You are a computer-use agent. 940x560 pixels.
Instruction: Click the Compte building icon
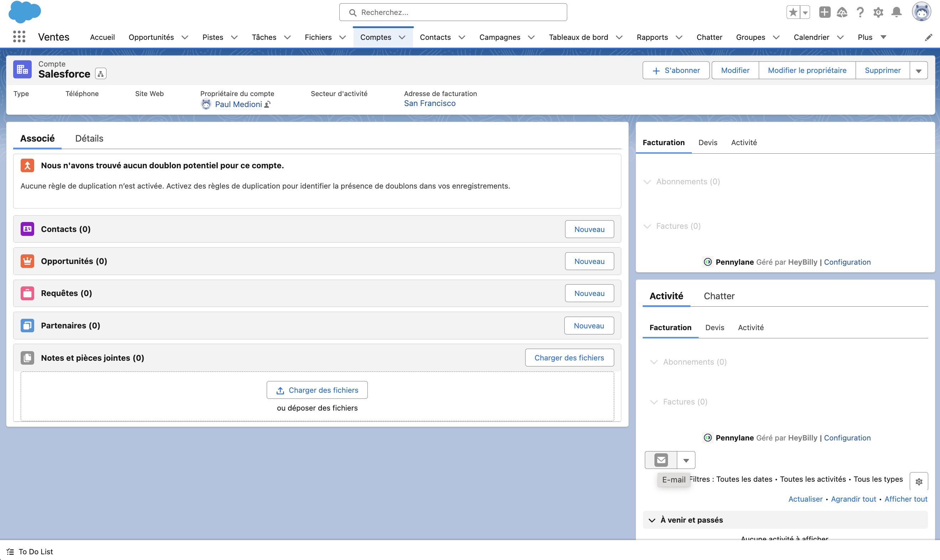pos(22,69)
